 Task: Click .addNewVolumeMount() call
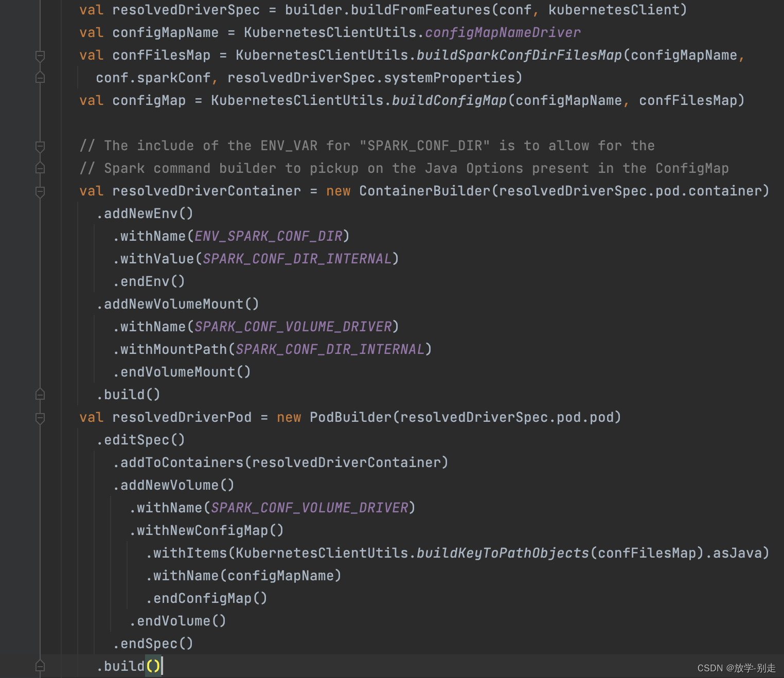click(178, 304)
